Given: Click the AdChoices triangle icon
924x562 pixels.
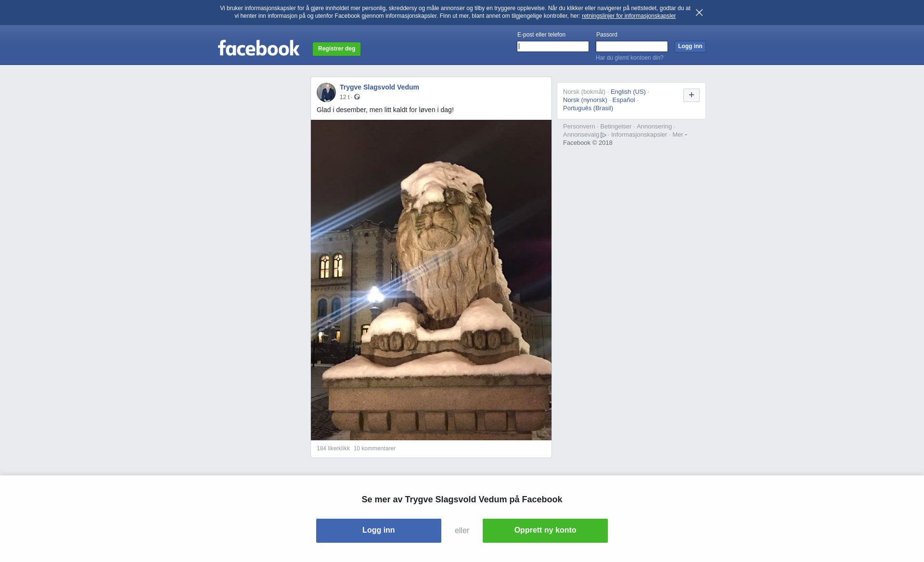Looking at the screenshot, I should 603,135.
